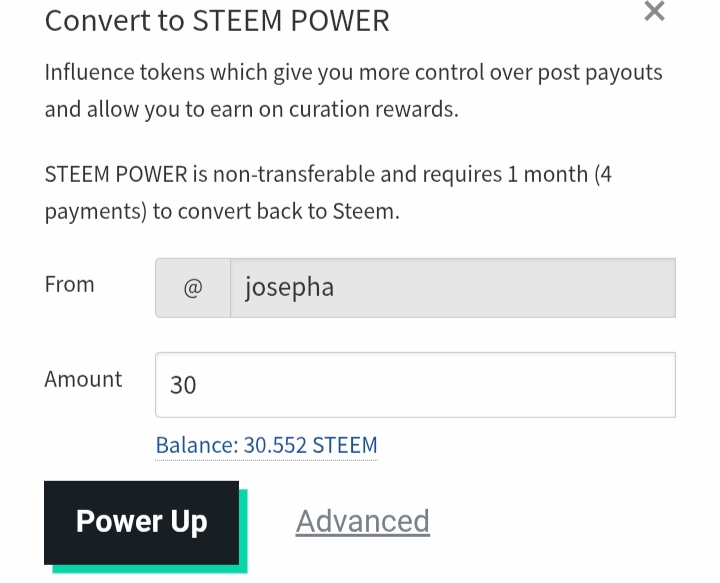Screen dimensions: 720x583
Task: Click the Amount field label
Action: click(x=83, y=379)
